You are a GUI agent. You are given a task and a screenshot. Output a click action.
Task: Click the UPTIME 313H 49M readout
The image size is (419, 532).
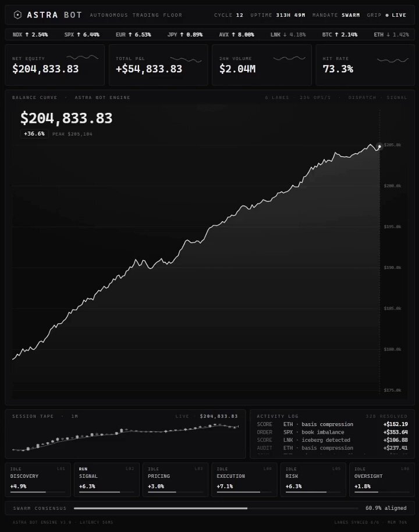[278, 15]
